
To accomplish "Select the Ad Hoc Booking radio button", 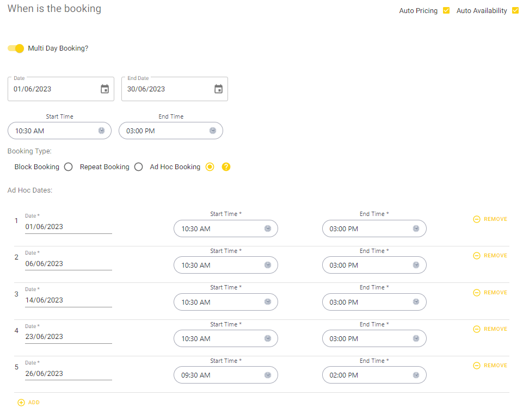I will (210, 166).
